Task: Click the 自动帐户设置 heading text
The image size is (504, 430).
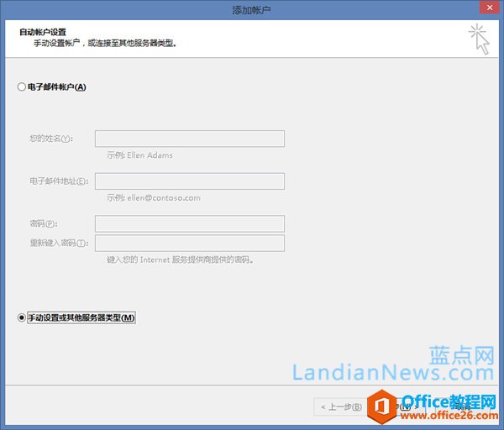Action: pyautogui.click(x=43, y=32)
